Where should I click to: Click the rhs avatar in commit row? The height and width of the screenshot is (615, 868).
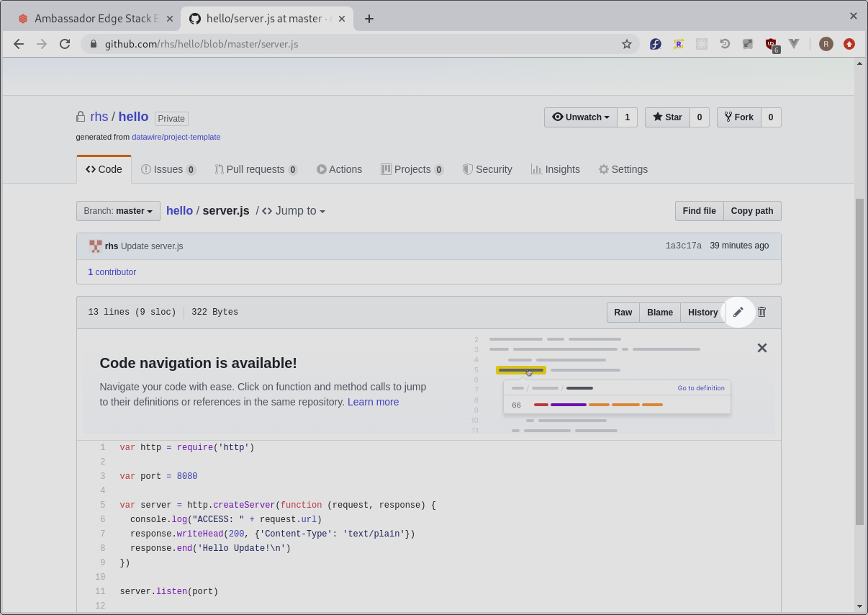96,246
